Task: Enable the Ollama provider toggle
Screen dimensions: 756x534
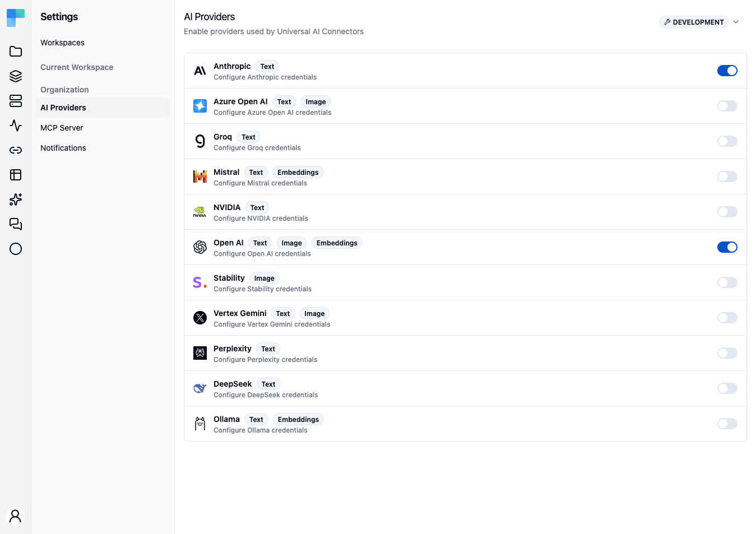Action: 727,424
